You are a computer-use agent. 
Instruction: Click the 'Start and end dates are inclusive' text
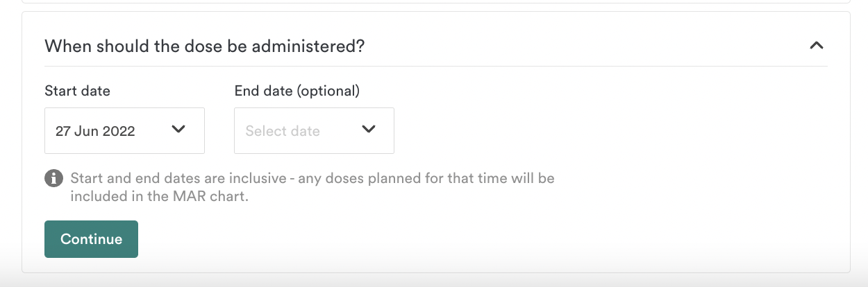point(178,178)
